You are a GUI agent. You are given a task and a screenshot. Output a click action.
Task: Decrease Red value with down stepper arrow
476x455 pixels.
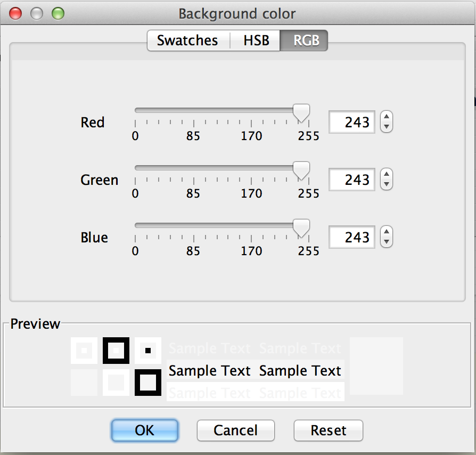(387, 128)
